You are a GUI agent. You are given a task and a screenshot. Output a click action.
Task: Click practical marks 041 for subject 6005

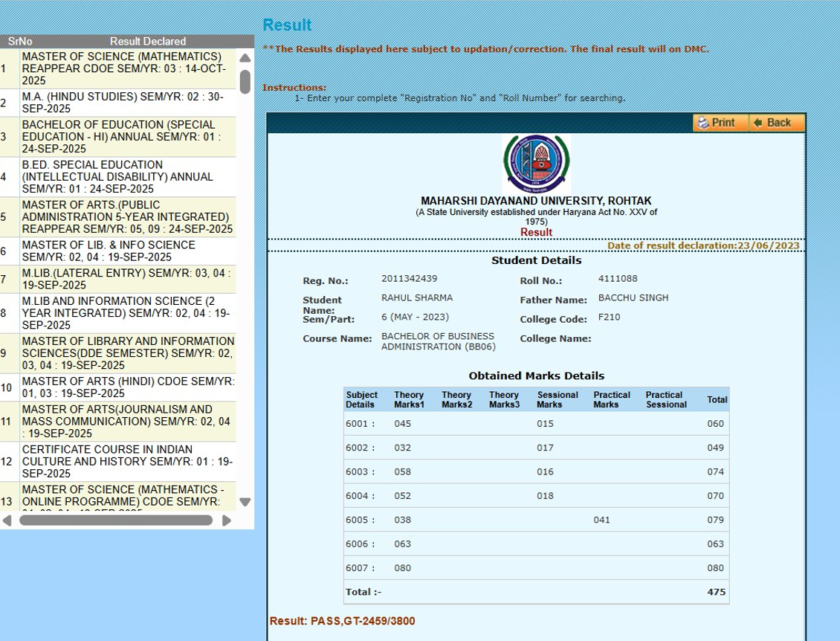tap(601, 520)
